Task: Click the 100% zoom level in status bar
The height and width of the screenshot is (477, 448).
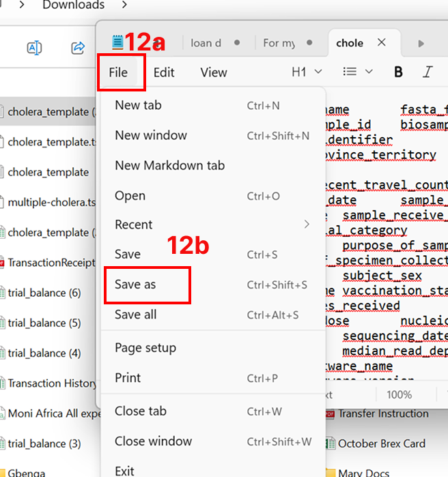Action: pyautogui.click(x=400, y=395)
